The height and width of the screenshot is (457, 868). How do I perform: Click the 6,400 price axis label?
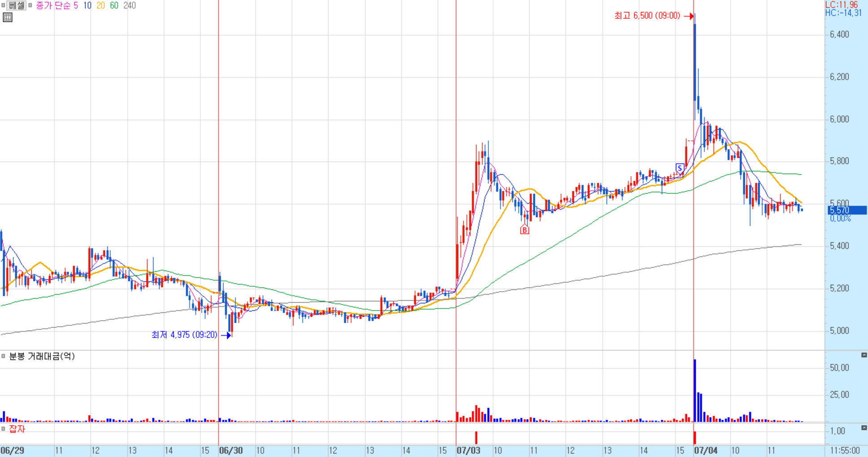click(x=839, y=35)
